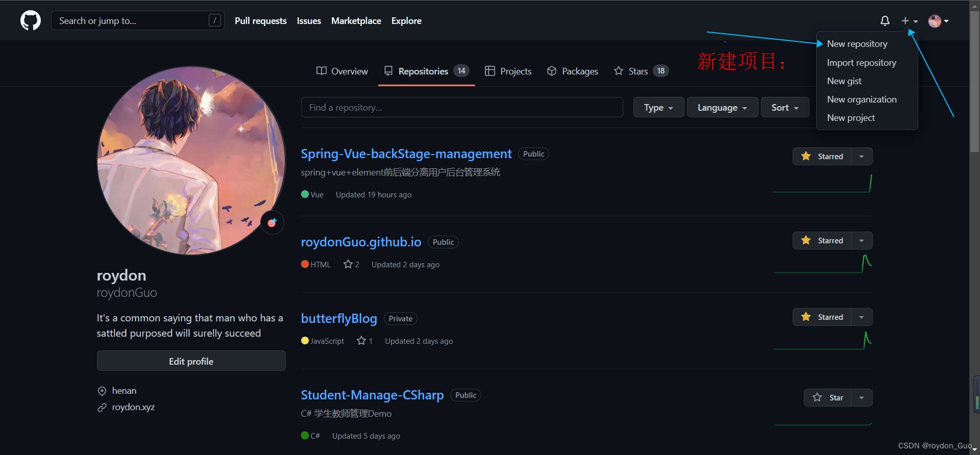Unstar Spring-Vue-backStage-management repository
The image size is (980, 455).
click(822, 157)
